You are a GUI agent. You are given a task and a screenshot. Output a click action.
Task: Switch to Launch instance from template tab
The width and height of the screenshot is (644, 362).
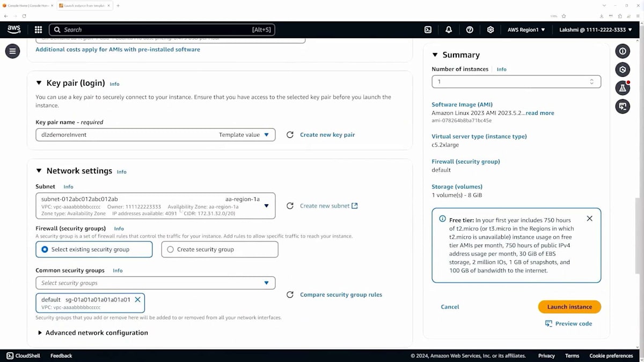[x=84, y=5]
